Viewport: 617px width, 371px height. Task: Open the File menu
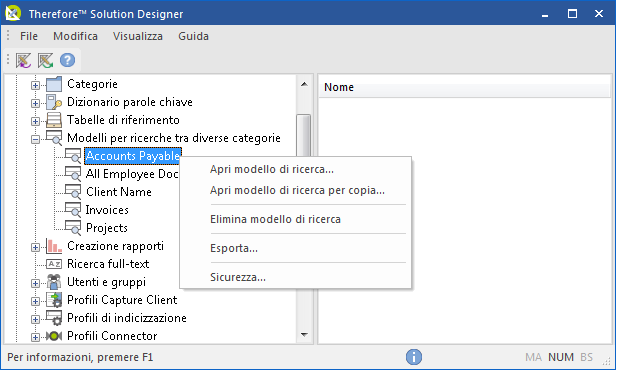[29, 36]
